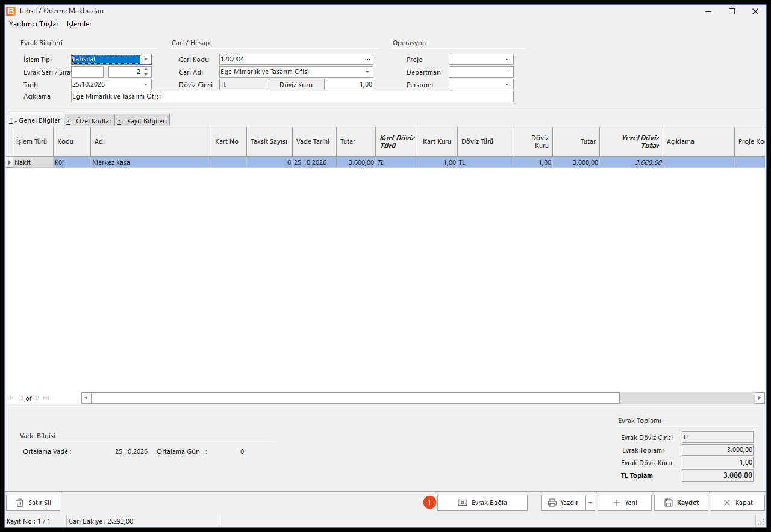Image resolution: width=771 pixels, height=532 pixels.
Task: Attach a document with Evrak Bağla
Action: click(x=482, y=503)
